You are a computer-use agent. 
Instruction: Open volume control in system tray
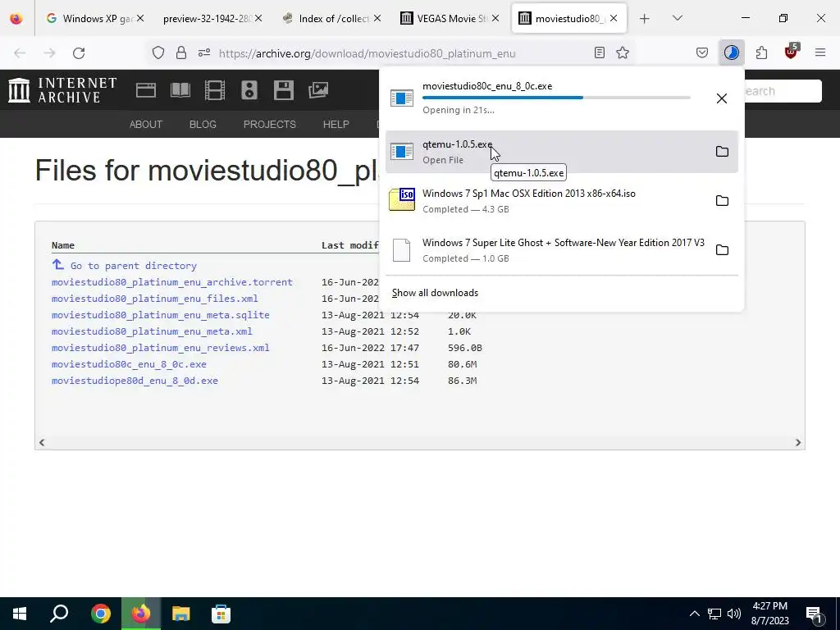734,614
